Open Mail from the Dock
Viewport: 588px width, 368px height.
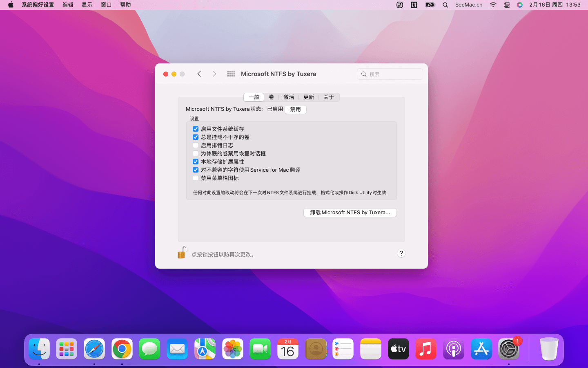pos(177,349)
